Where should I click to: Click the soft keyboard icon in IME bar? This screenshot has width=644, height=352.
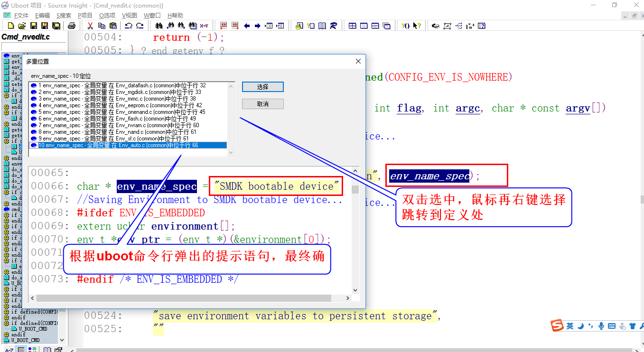click(612, 326)
